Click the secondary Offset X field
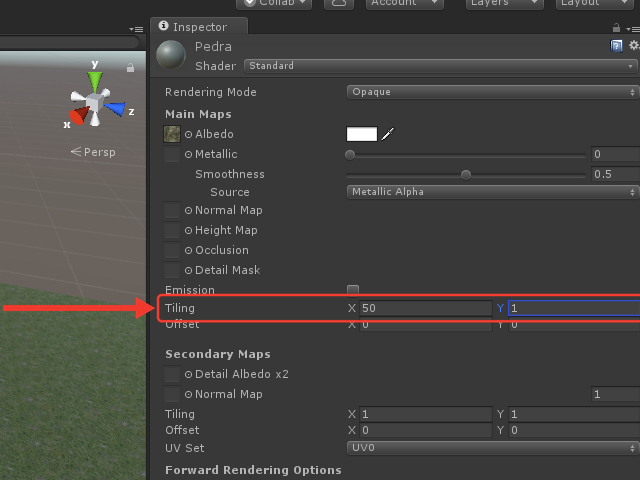 (x=426, y=431)
